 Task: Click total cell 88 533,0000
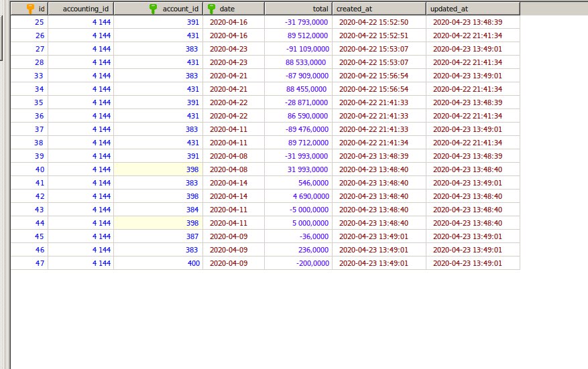[x=298, y=62]
